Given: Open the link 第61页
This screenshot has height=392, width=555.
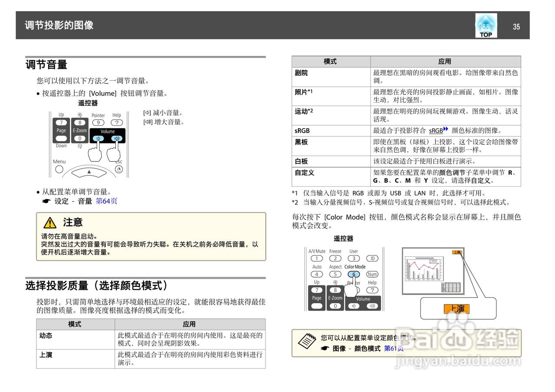Looking at the screenshot, I should coord(393,348).
